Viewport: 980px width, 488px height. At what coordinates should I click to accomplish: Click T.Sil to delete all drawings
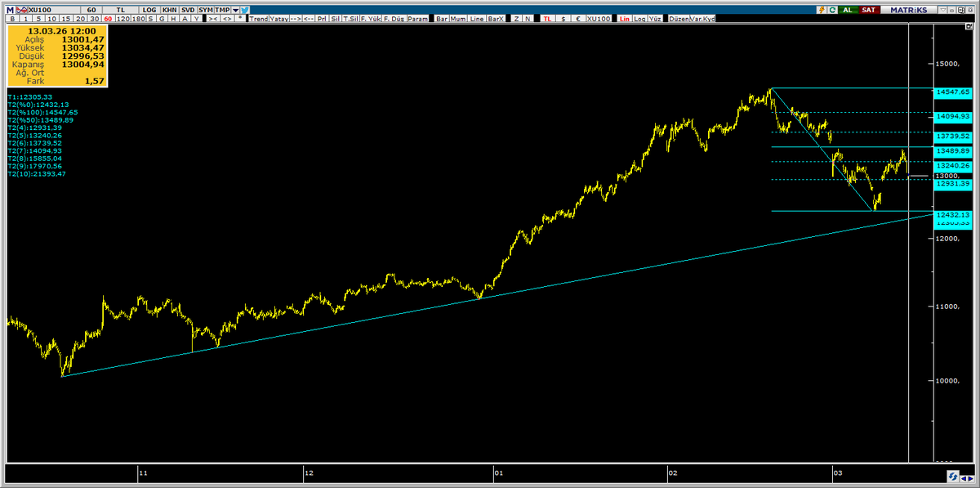(x=350, y=19)
